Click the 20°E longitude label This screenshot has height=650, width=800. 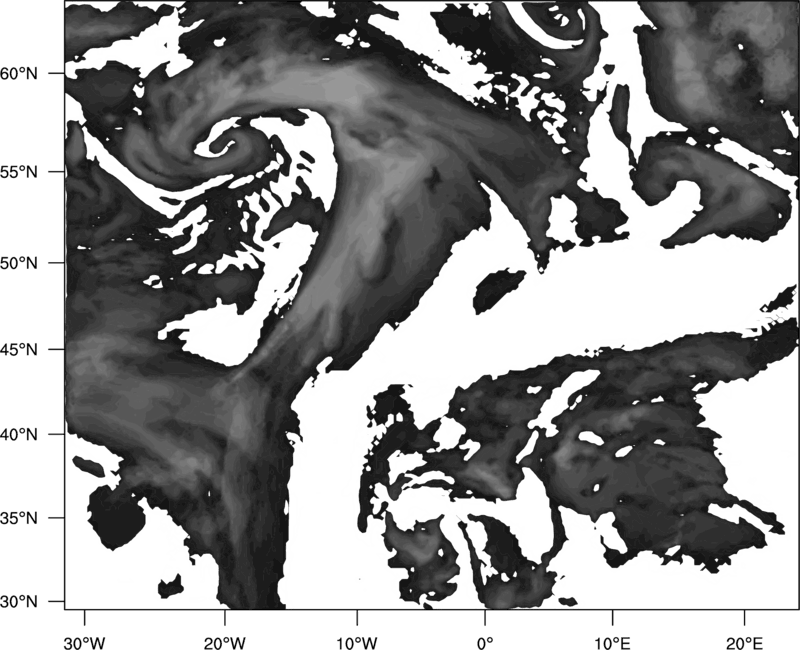pos(744,643)
